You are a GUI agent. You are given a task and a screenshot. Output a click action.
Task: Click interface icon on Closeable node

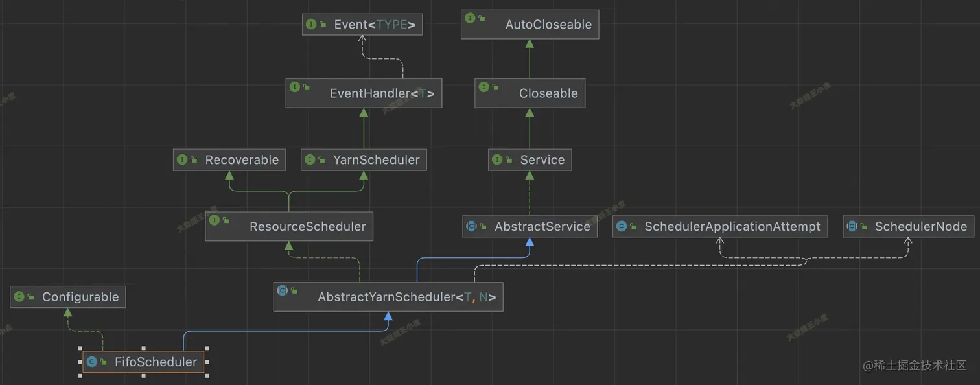[x=484, y=87]
